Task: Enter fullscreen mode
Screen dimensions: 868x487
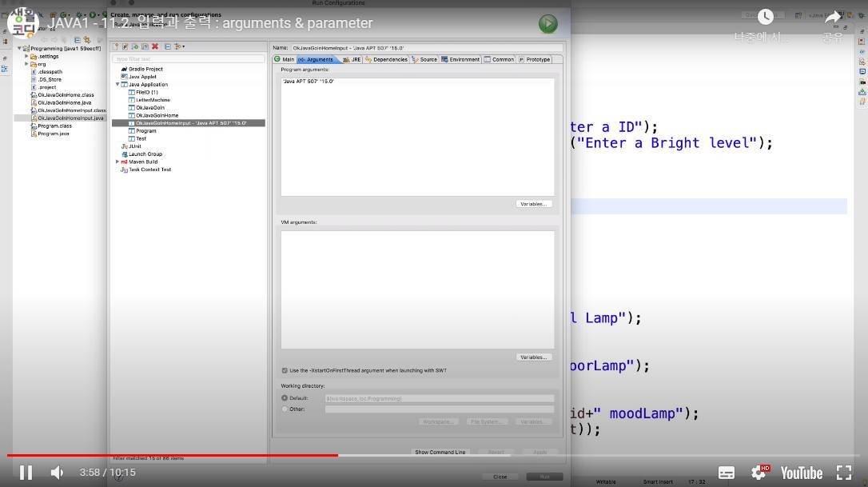Action: [x=844, y=473]
